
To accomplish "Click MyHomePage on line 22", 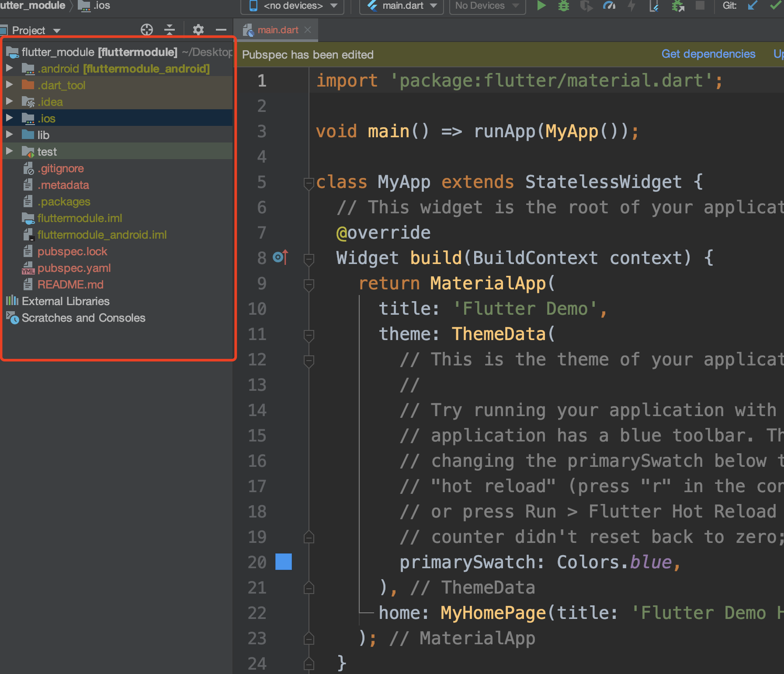I will pyautogui.click(x=493, y=613).
